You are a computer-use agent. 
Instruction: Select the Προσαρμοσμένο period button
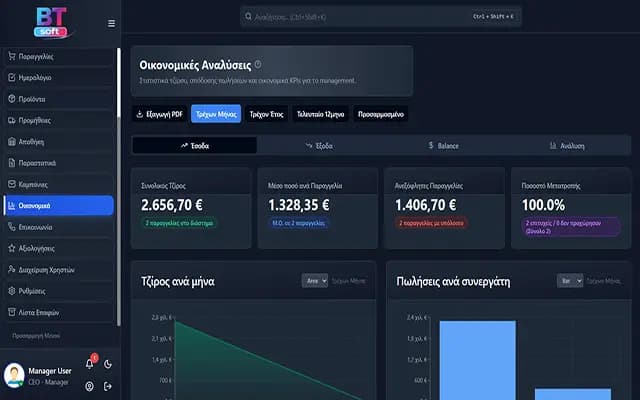pos(381,114)
